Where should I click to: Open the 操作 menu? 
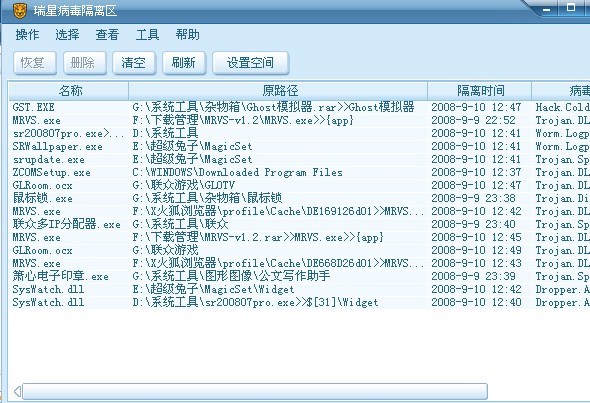coord(27,35)
